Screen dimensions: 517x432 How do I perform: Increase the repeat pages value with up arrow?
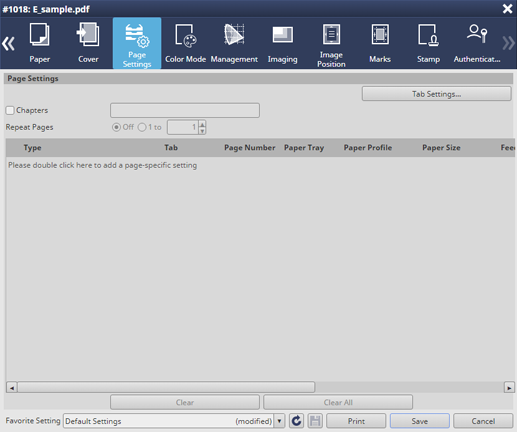pos(202,124)
